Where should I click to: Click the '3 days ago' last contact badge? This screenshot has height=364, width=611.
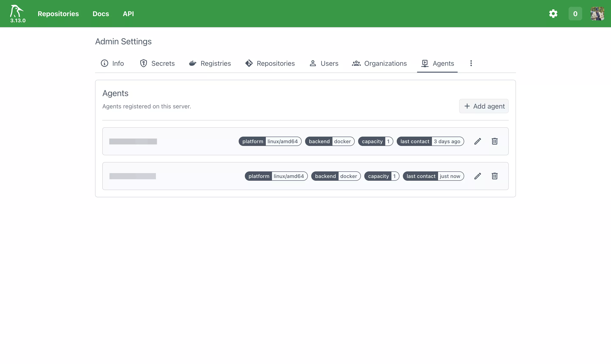(430, 141)
